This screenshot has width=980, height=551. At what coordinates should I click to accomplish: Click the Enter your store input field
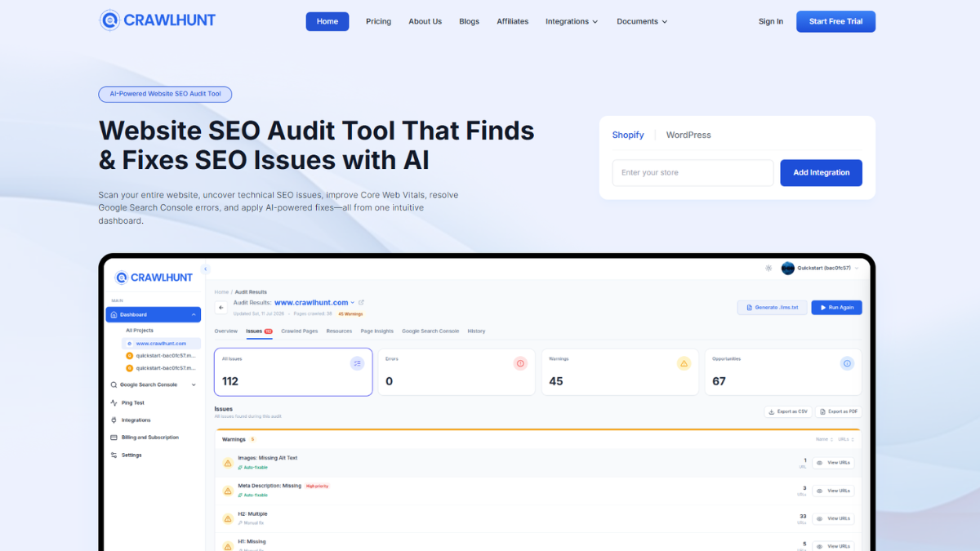click(693, 172)
